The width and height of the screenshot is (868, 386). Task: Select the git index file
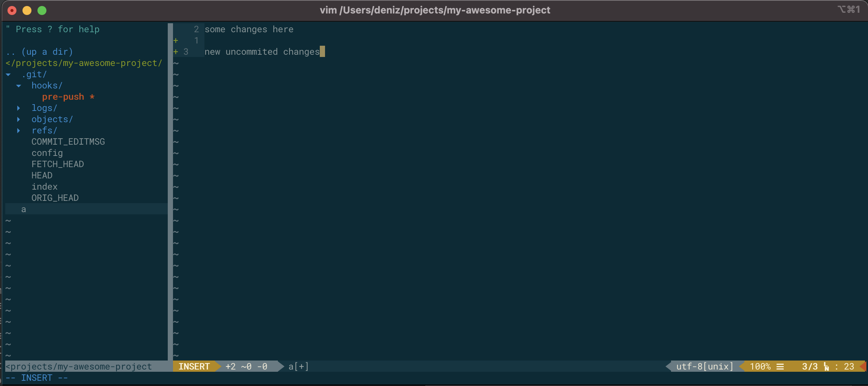(45, 187)
